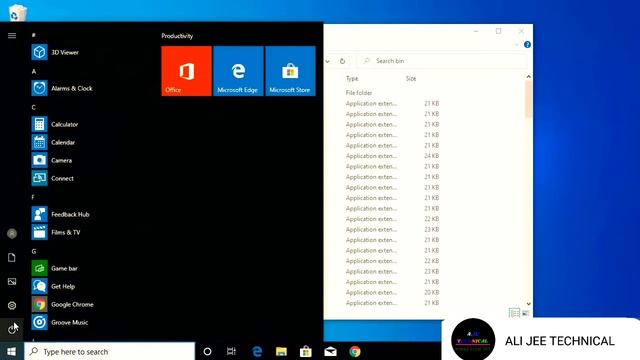Open Game bar
The width and height of the screenshot is (640, 360).
pos(55,268)
